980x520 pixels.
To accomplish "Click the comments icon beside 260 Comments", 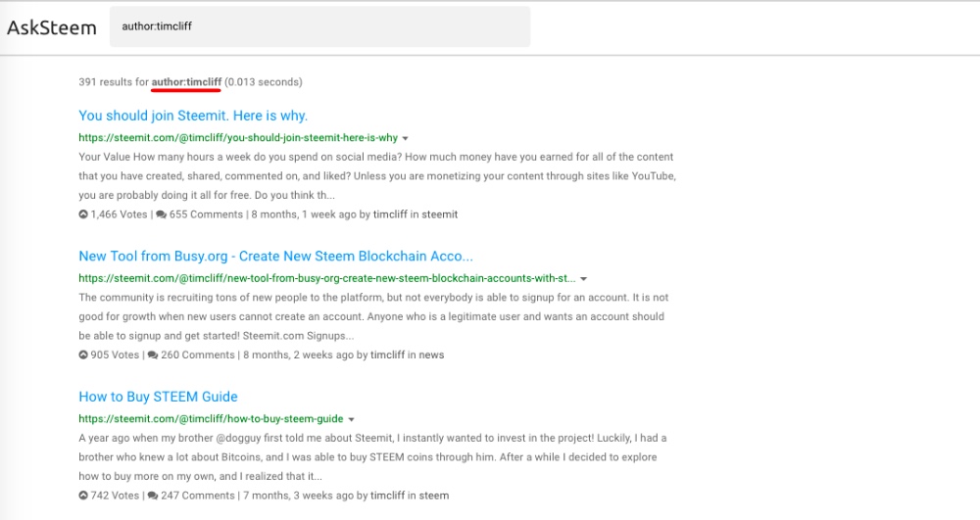I will pyautogui.click(x=153, y=355).
